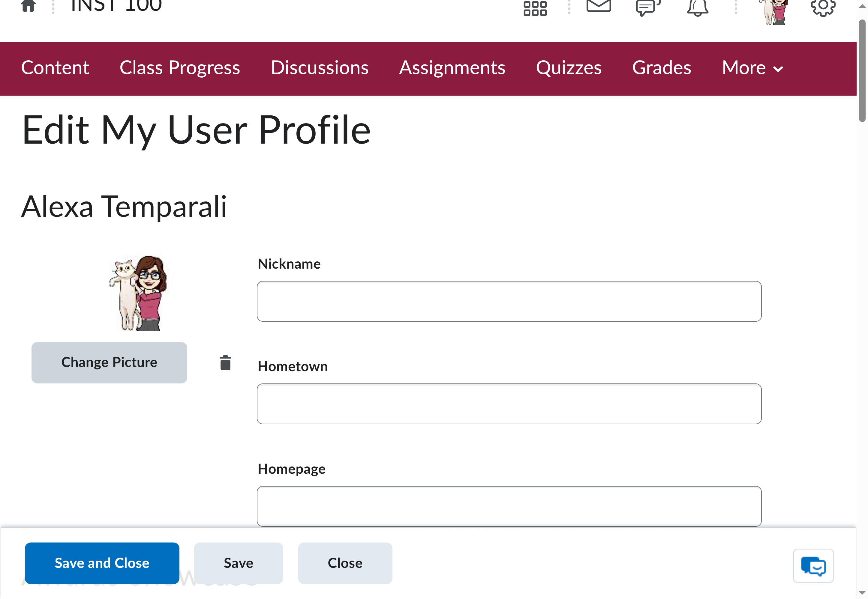Go to the home icon
The width and height of the screenshot is (868, 599).
point(29,5)
